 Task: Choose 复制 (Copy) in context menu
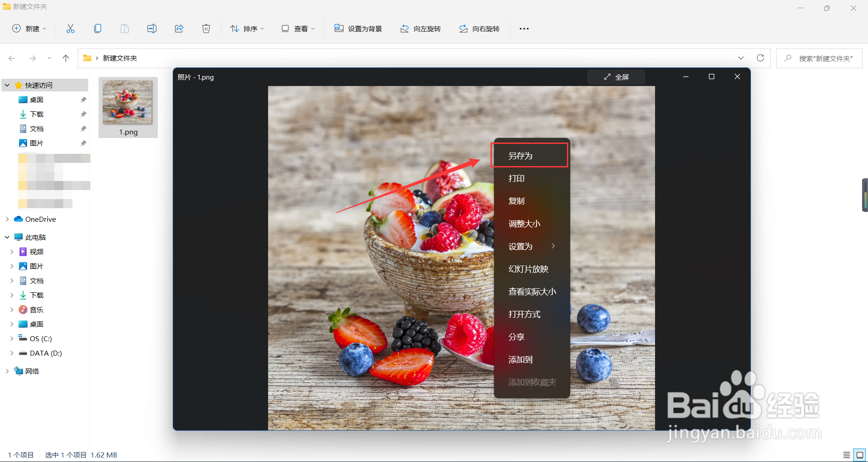coord(532,201)
